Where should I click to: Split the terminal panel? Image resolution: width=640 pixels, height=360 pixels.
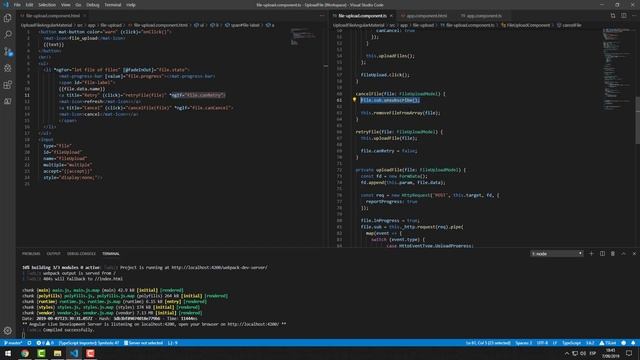pos(602,253)
